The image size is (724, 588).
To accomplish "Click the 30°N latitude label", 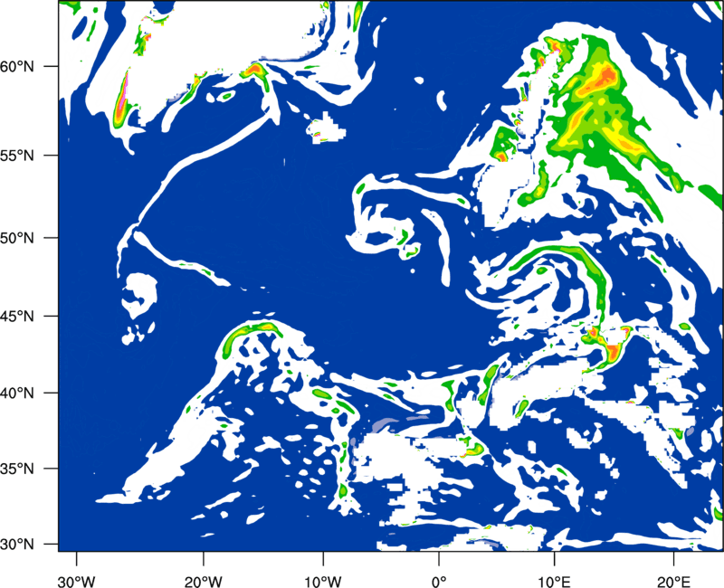I will point(17,545).
